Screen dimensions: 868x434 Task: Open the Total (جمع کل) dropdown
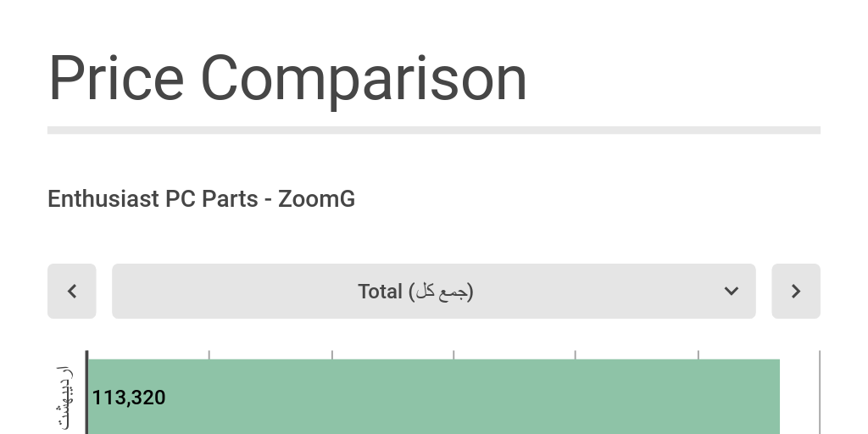coord(433,292)
